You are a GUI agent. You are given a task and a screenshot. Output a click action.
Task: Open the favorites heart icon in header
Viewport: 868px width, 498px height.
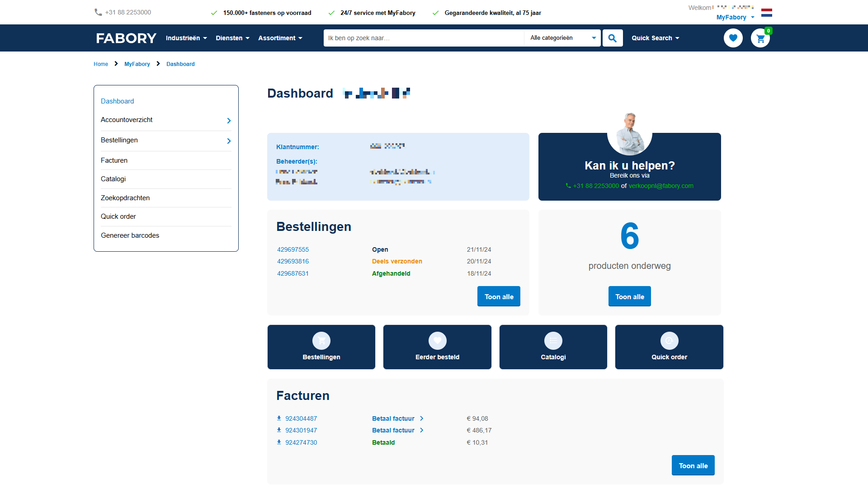tap(733, 38)
